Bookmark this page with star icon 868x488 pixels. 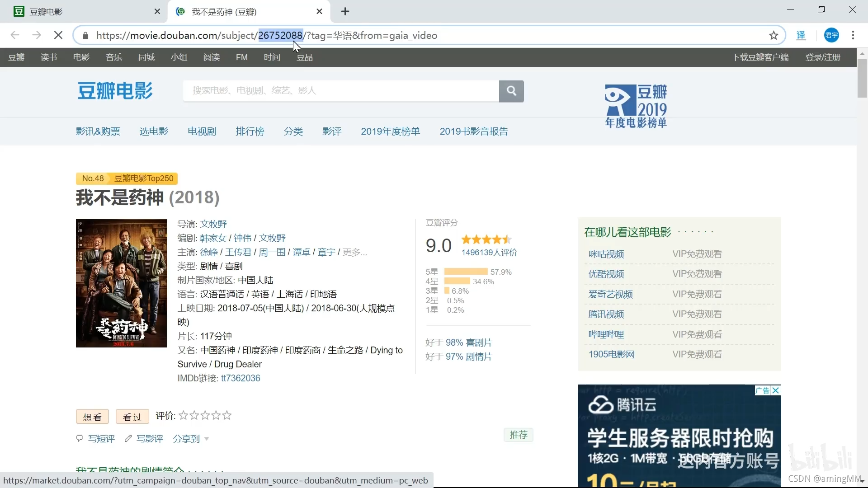tap(774, 35)
